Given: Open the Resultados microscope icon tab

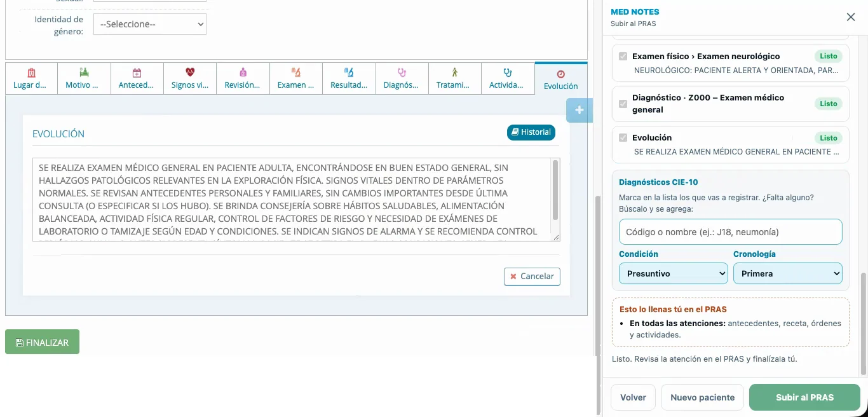Looking at the screenshot, I should 349,72.
